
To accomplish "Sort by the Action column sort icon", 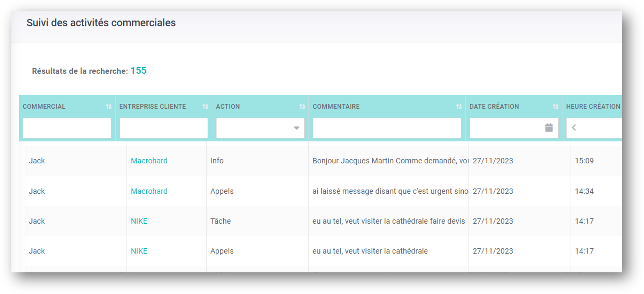I will tap(302, 107).
